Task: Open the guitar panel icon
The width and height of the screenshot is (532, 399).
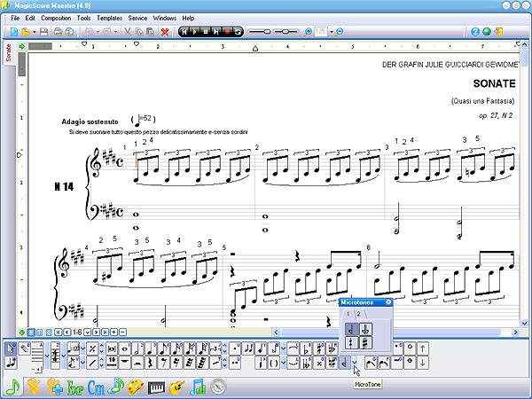Action: pos(176,387)
